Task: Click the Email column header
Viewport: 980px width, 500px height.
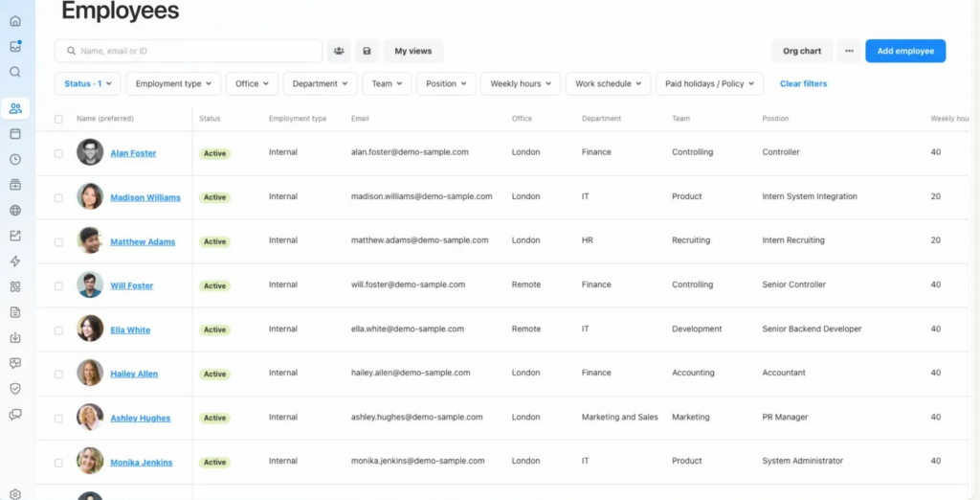Action: tap(360, 118)
